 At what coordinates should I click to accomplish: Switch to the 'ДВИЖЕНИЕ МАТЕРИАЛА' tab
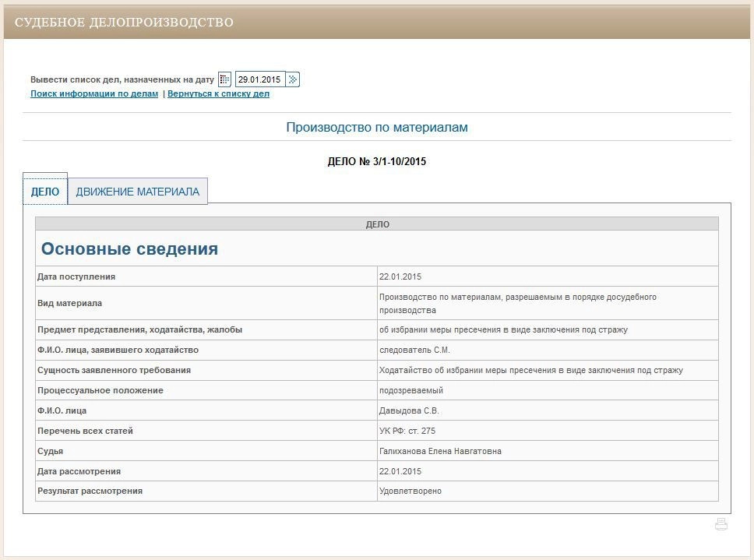point(137,192)
